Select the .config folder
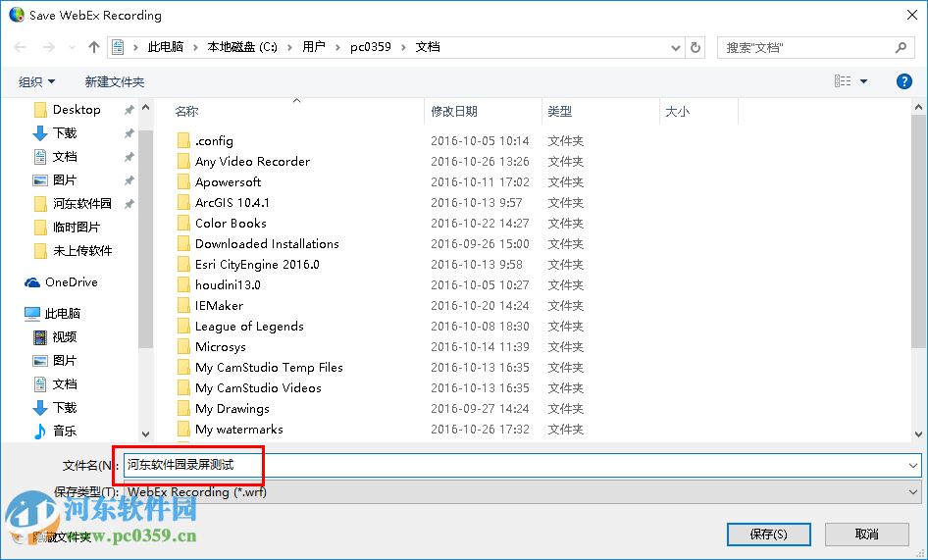Viewport: 928px width, 560px height. (x=214, y=141)
